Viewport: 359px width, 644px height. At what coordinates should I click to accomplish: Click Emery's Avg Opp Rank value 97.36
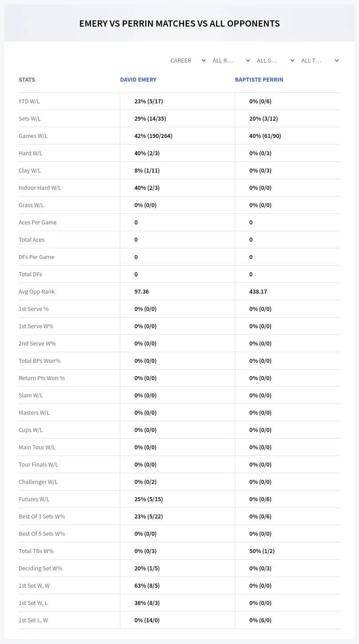point(142,291)
